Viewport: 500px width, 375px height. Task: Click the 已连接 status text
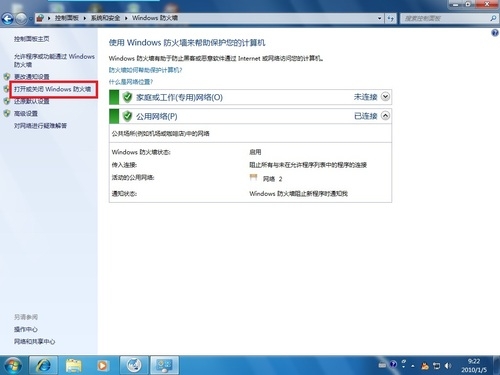click(365, 116)
